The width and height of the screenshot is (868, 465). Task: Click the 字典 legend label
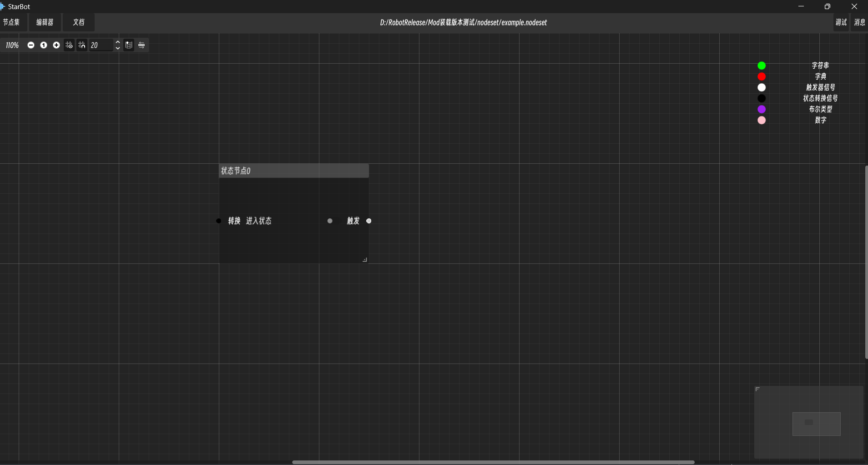(820, 76)
